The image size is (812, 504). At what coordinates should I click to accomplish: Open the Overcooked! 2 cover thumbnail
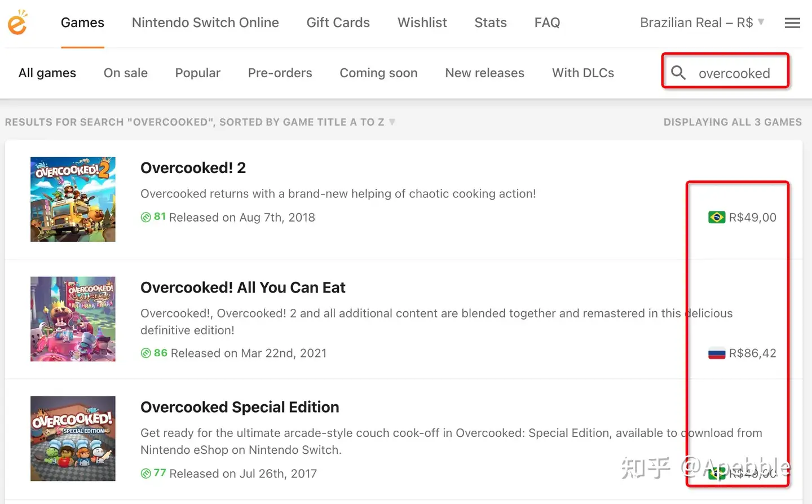click(73, 200)
